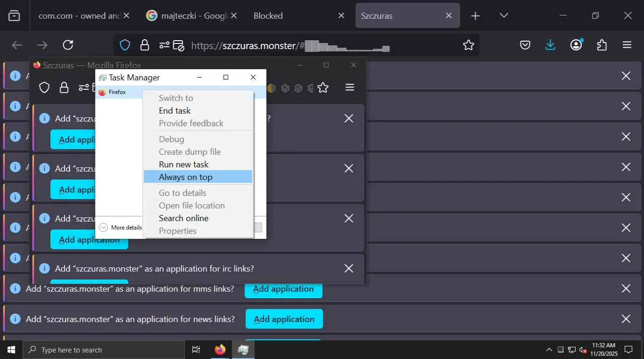Open the Pocket save button
Screen dimensions: 644x359
tap(525, 45)
